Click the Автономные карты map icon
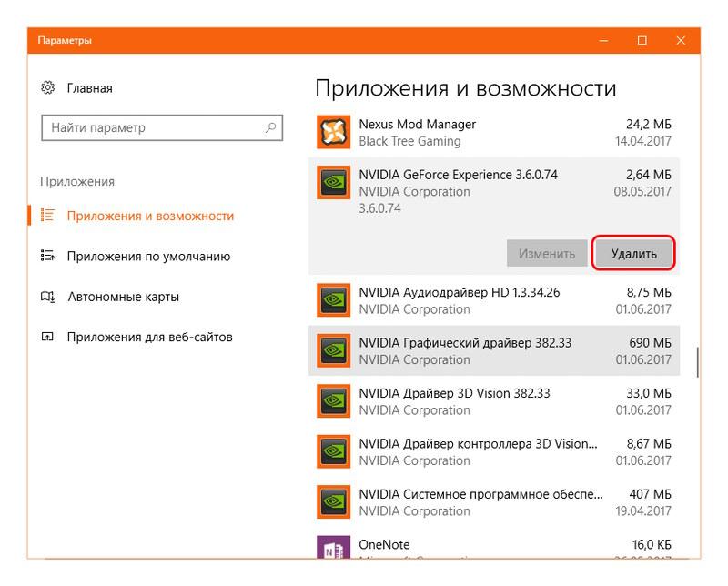Image resolution: width=728 pixels, height=586 pixels. 47,297
